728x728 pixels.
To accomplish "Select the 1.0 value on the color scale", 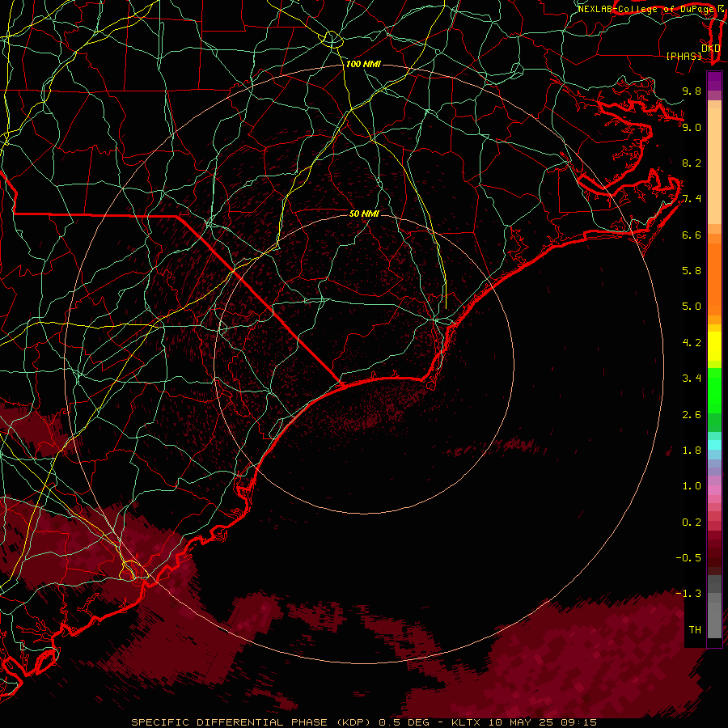I will (x=692, y=486).
